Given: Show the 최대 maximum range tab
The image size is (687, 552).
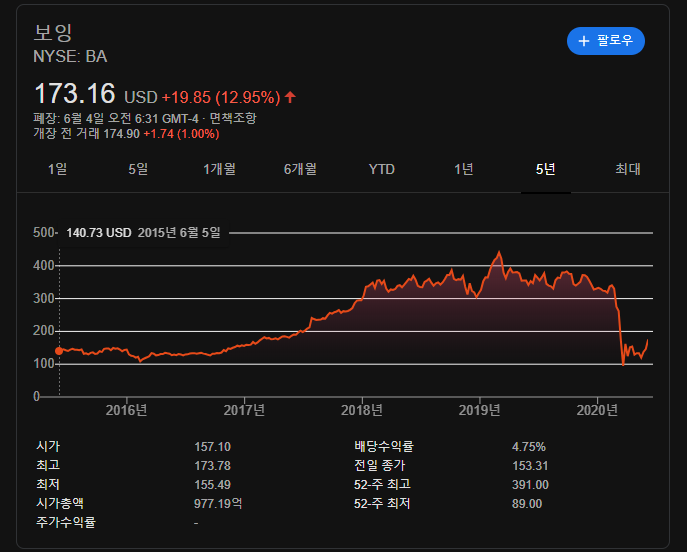Looking at the screenshot, I should point(628,169).
